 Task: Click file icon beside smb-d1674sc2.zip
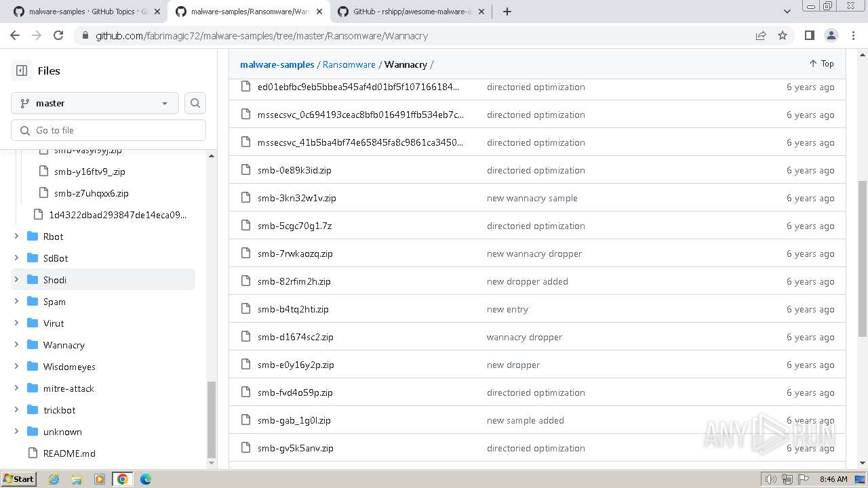[x=246, y=337]
